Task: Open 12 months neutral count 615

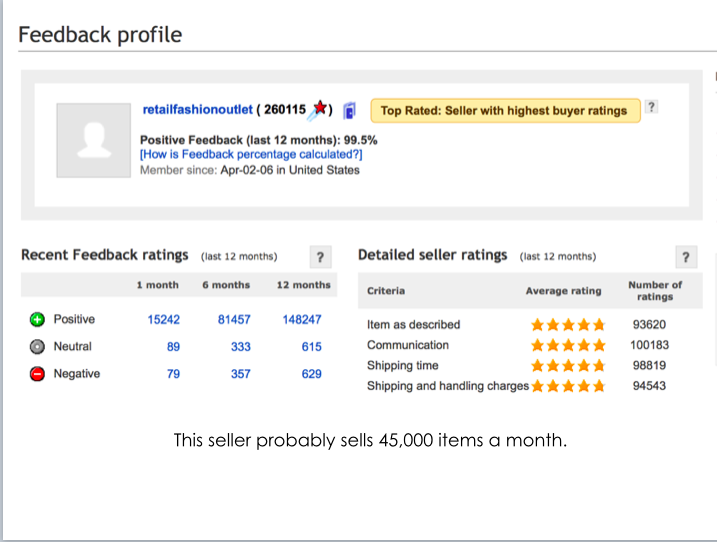Action: (x=311, y=347)
